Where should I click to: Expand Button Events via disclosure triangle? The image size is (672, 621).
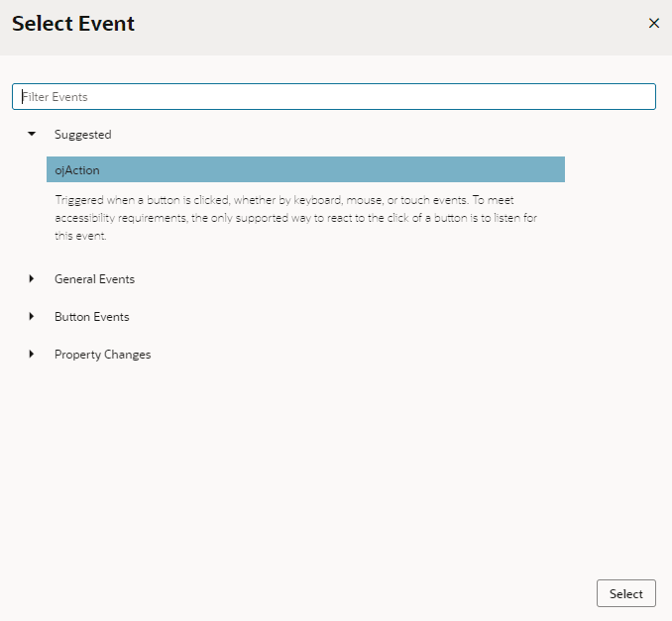click(32, 317)
